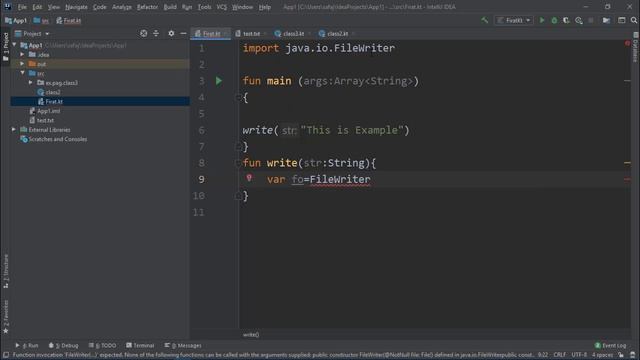640x360 pixels.
Task: Click the red error bulb on line 9
Action: (249, 178)
